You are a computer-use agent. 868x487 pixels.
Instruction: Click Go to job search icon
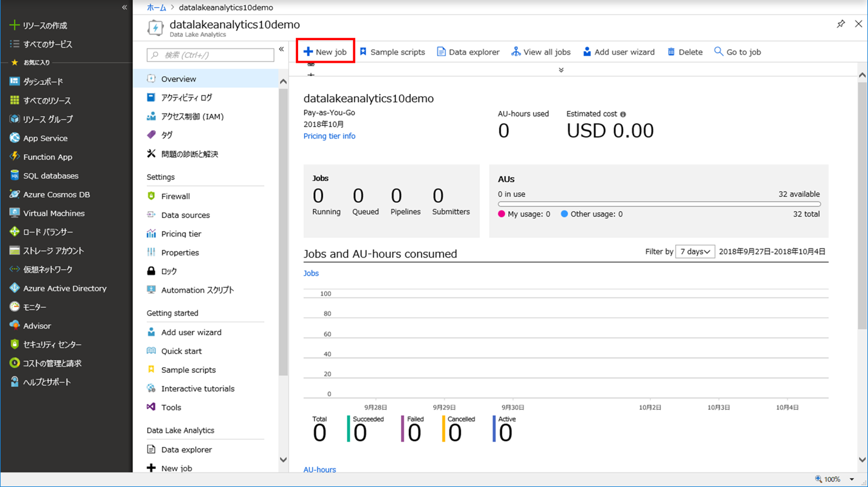click(x=719, y=52)
